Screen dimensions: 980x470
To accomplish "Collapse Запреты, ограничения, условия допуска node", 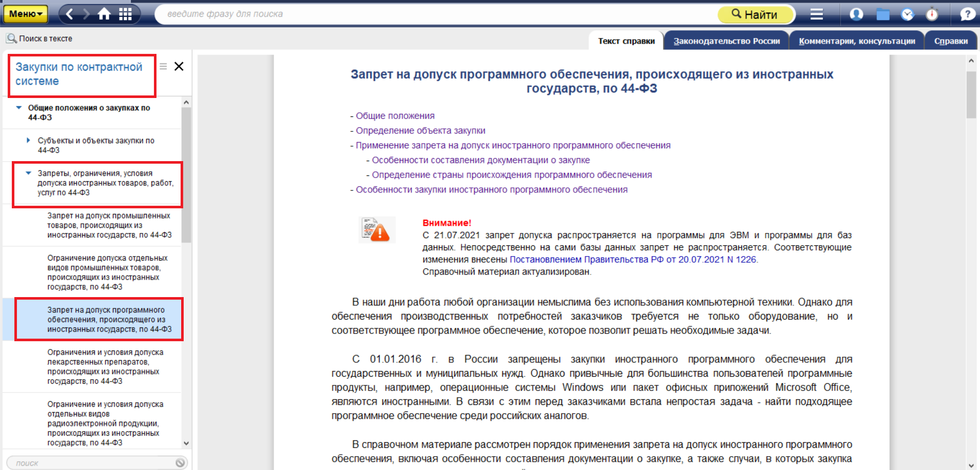I will [29, 173].
